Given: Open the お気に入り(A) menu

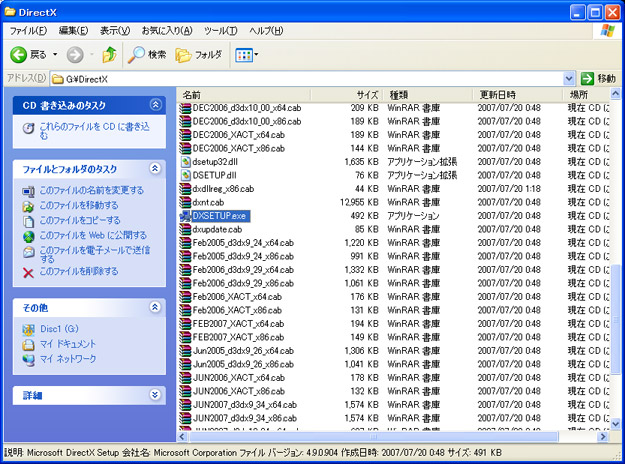Looking at the screenshot, I should click(x=167, y=31).
